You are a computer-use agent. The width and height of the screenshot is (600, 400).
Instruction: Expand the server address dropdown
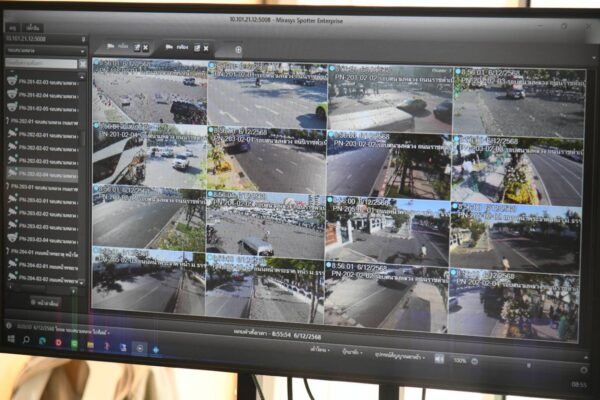click(x=83, y=39)
